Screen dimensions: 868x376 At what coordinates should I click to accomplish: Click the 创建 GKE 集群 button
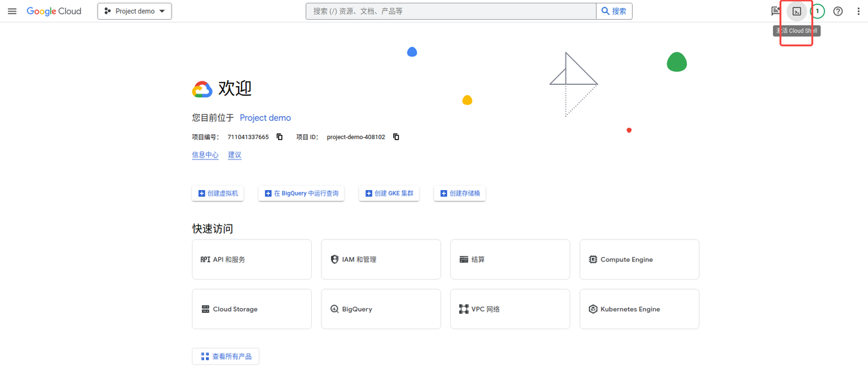point(389,193)
